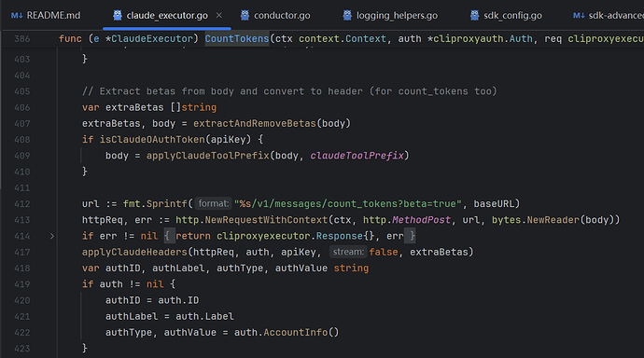Click NewRequestWithContext on line 413
Viewport: 644px width, 358px height.
266,220
